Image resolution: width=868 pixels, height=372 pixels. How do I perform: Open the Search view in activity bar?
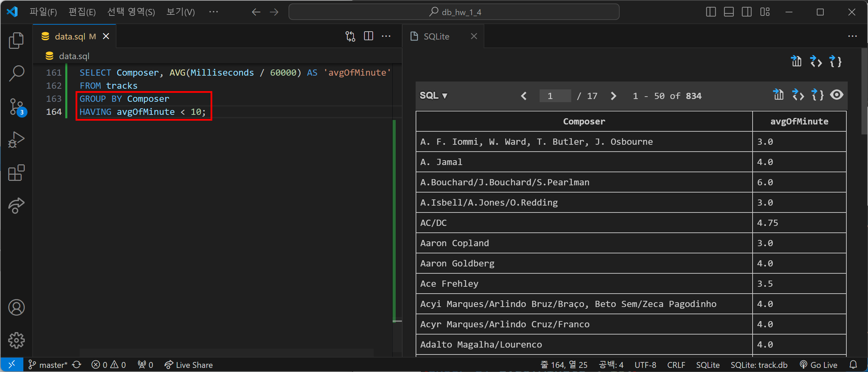pos(16,73)
